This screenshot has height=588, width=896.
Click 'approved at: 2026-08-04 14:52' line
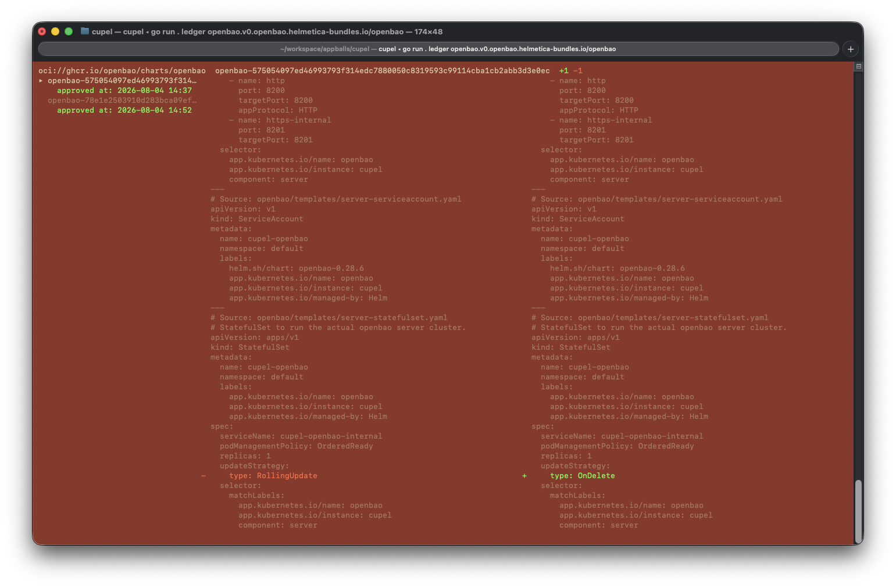tap(124, 110)
